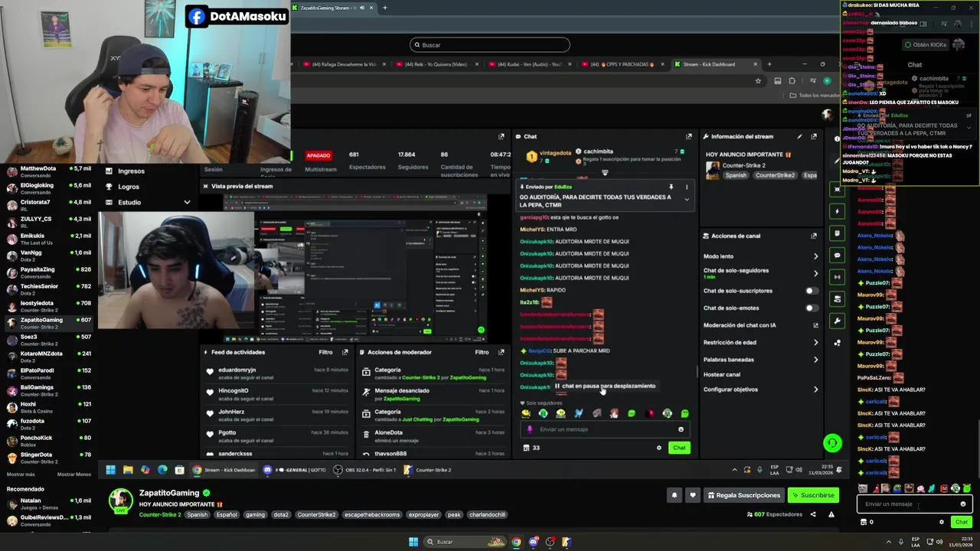Image resolution: width=980 pixels, height=551 pixels.
Task: Open TechiesSenior channel in sidebar
Action: point(49,289)
